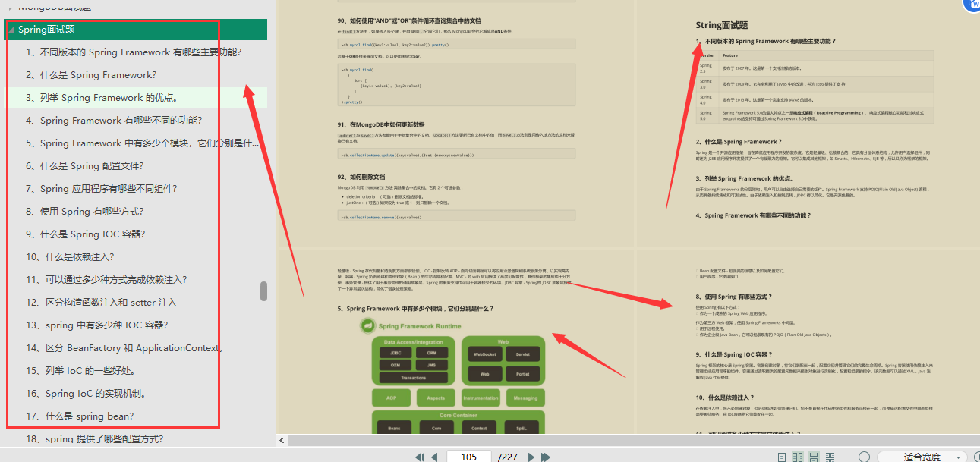Viewport: 980px width, 462px height.
Task: Collapse the Spring面试题 outline section
Action: pos(11,30)
